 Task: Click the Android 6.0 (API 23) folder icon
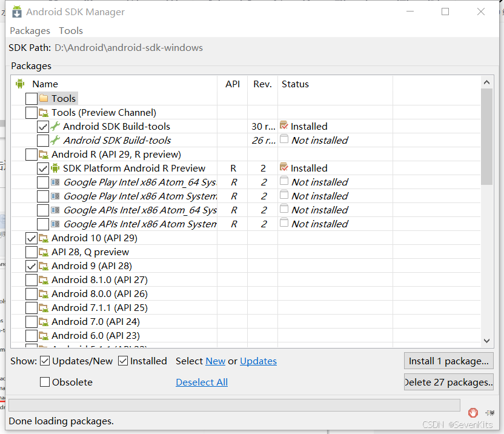44,336
